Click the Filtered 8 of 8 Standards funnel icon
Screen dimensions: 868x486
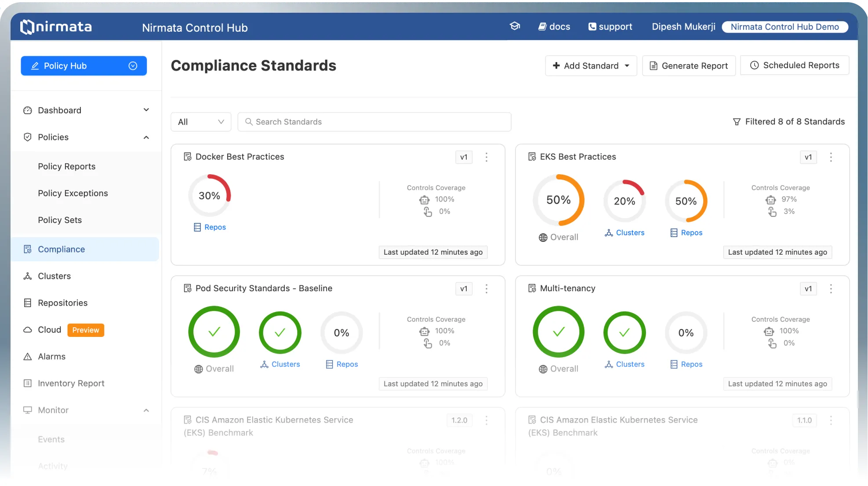click(x=737, y=122)
